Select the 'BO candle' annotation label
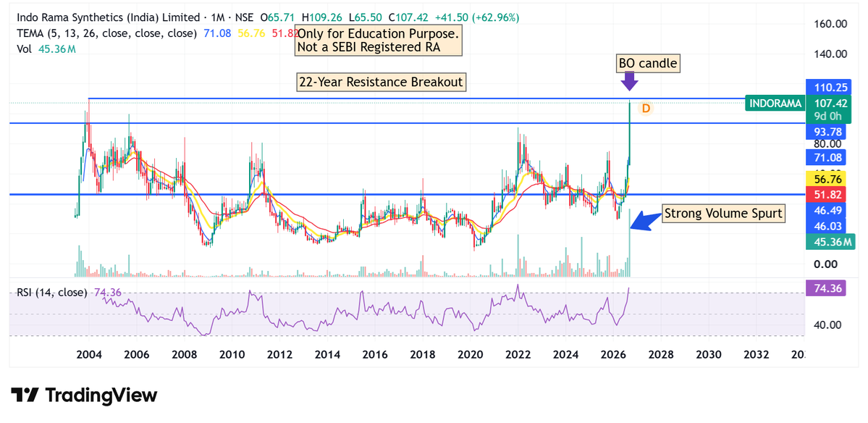 coord(648,64)
